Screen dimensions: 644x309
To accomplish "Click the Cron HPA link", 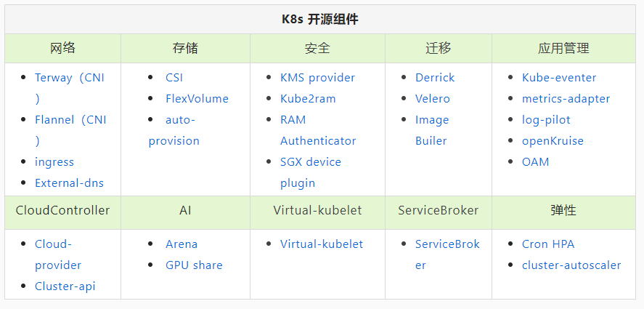I will click(548, 244).
